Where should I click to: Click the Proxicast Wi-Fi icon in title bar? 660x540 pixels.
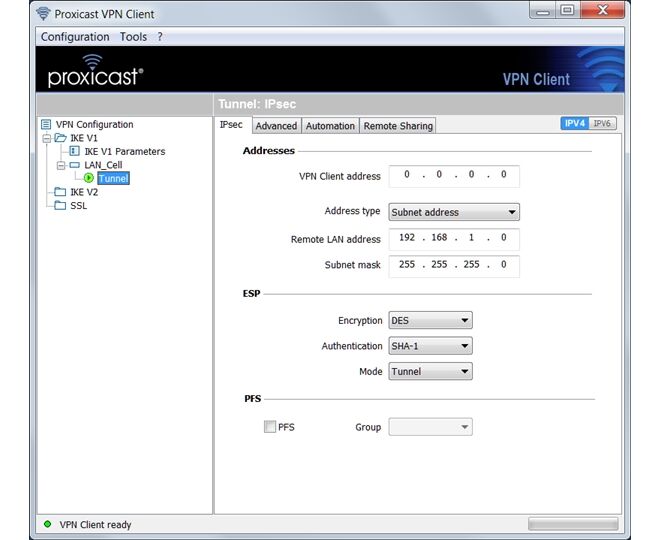43,14
